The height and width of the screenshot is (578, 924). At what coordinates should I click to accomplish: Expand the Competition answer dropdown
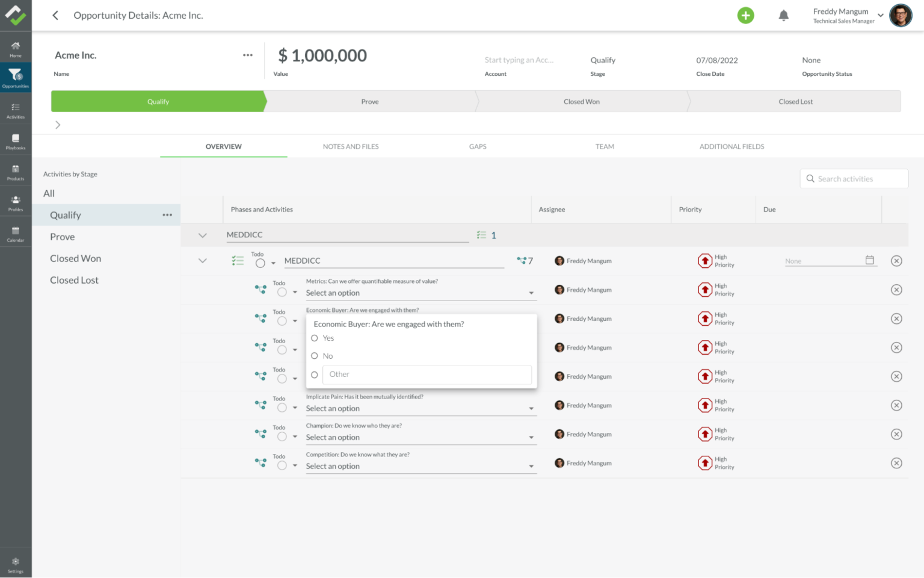pyautogui.click(x=419, y=467)
